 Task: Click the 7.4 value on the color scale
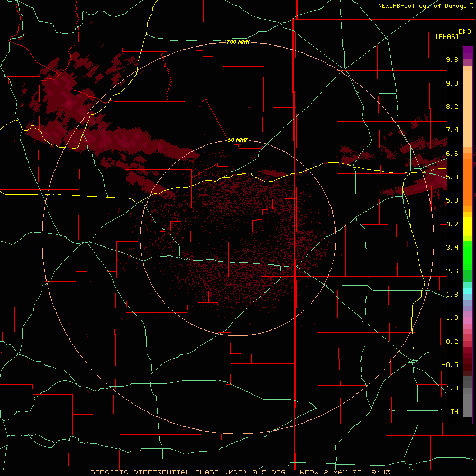click(x=452, y=130)
